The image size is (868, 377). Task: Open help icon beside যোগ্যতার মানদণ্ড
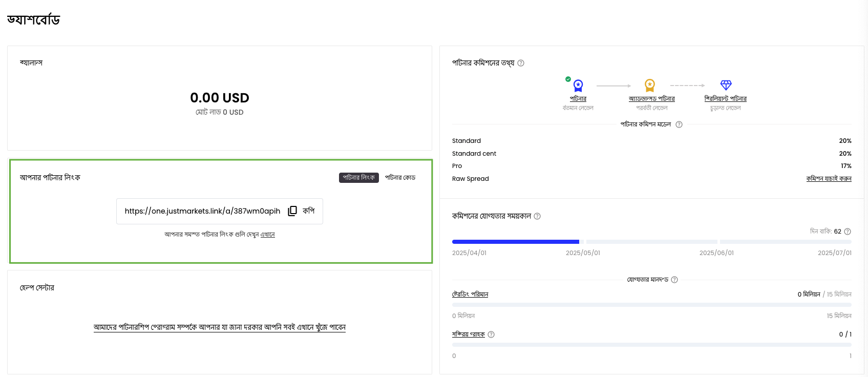tap(674, 280)
